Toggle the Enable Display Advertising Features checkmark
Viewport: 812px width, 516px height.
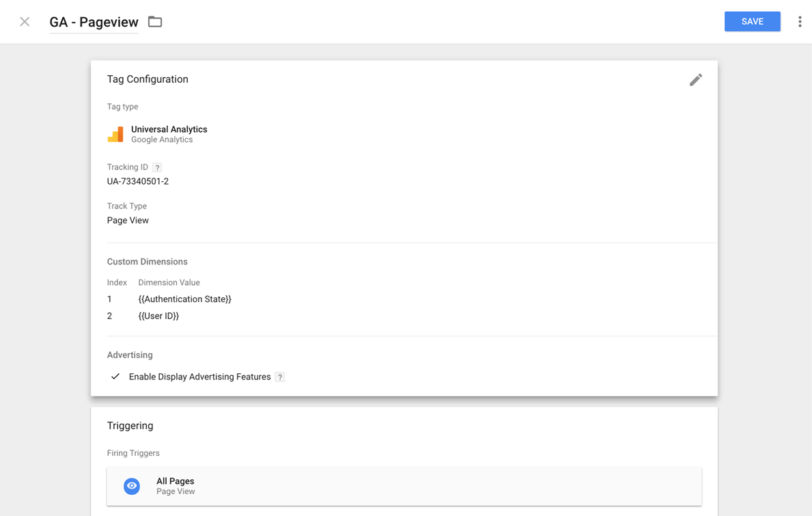(x=115, y=376)
